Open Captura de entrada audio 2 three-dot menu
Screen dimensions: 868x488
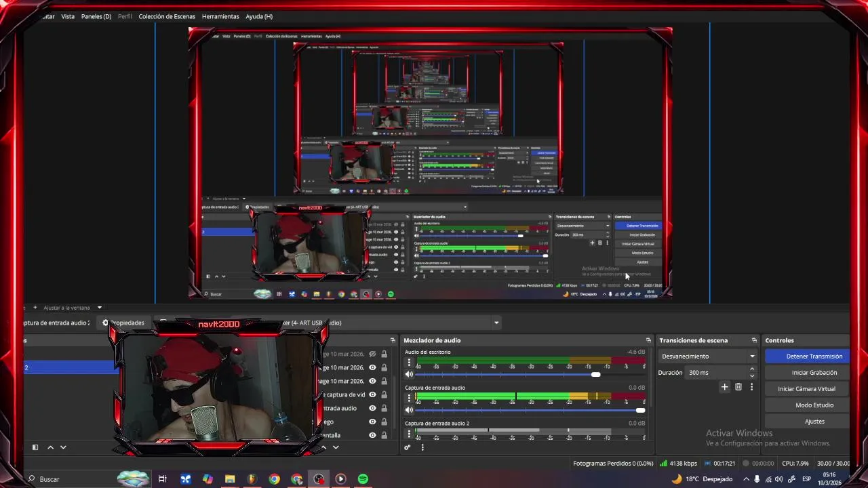coord(409,433)
